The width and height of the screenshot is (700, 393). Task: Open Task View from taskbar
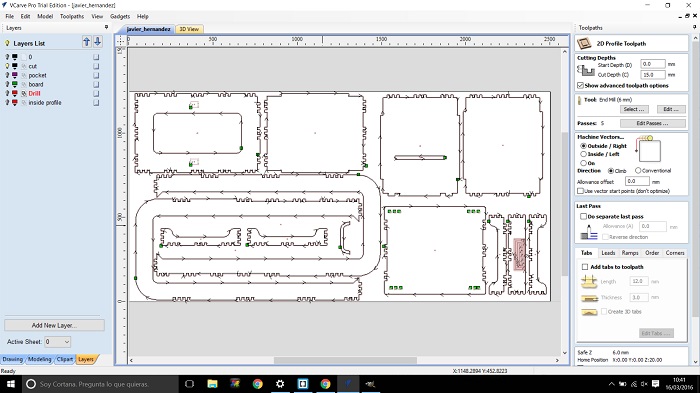point(189,384)
